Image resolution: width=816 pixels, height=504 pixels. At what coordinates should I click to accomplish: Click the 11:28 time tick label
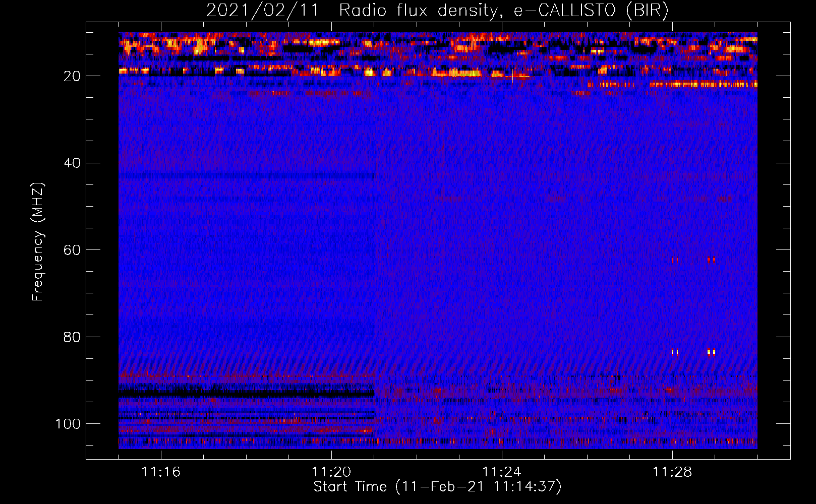tap(672, 472)
